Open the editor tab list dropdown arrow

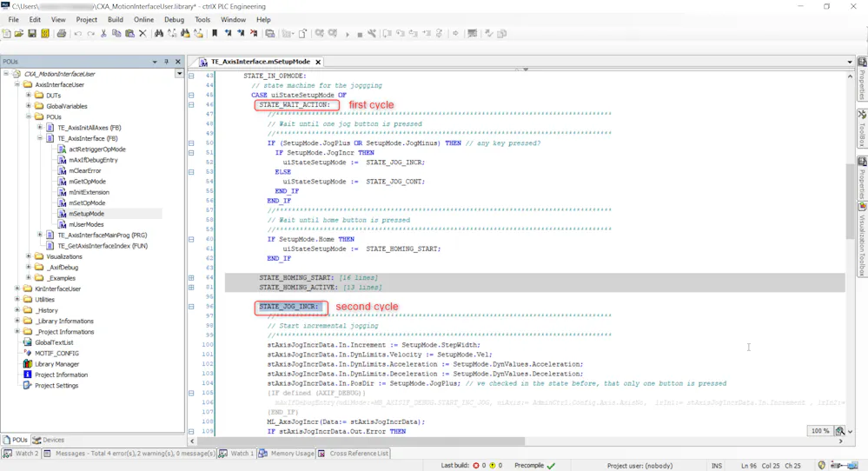click(x=850, y=62)
